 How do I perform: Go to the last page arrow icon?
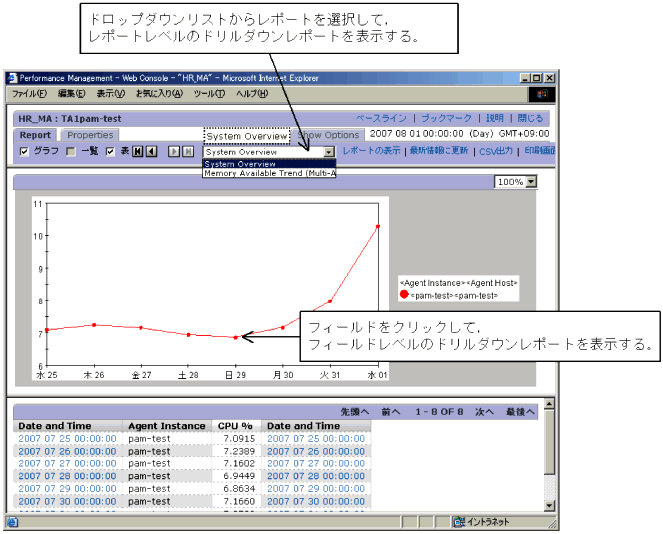point(188,151)
